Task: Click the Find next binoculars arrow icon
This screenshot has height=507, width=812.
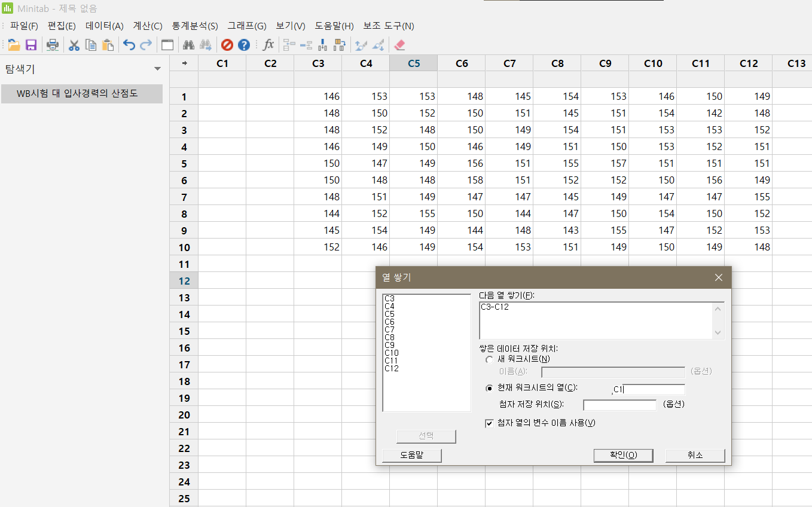Action: click(206, 45)
